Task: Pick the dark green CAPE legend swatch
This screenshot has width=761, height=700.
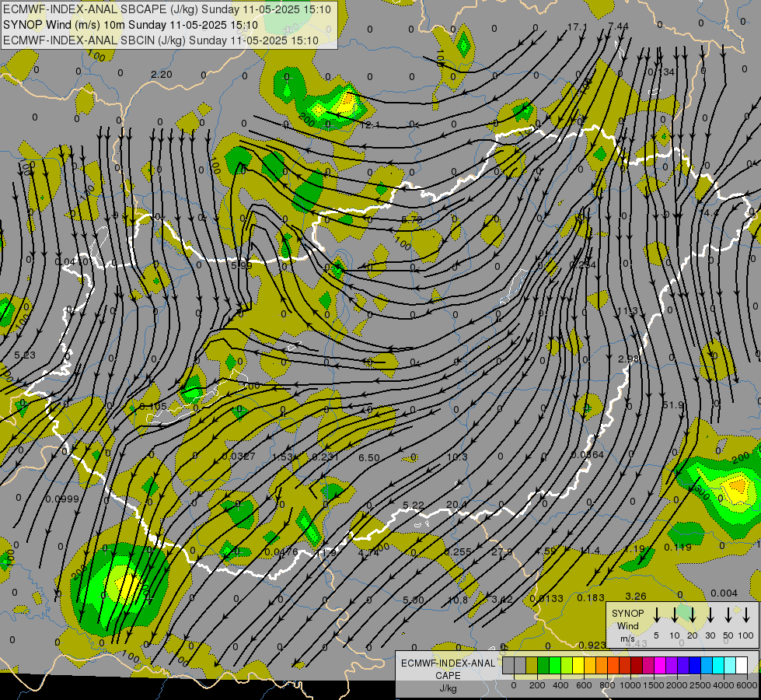Action: 543,665
